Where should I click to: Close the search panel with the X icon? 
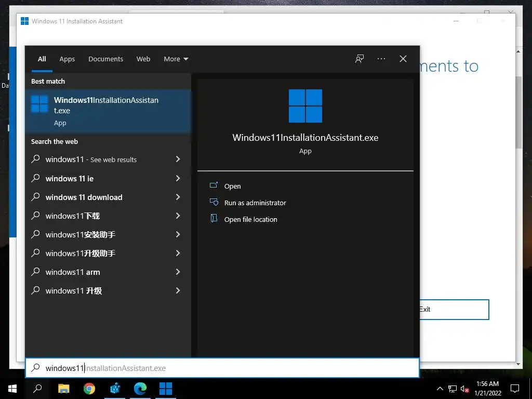(403, 59)
